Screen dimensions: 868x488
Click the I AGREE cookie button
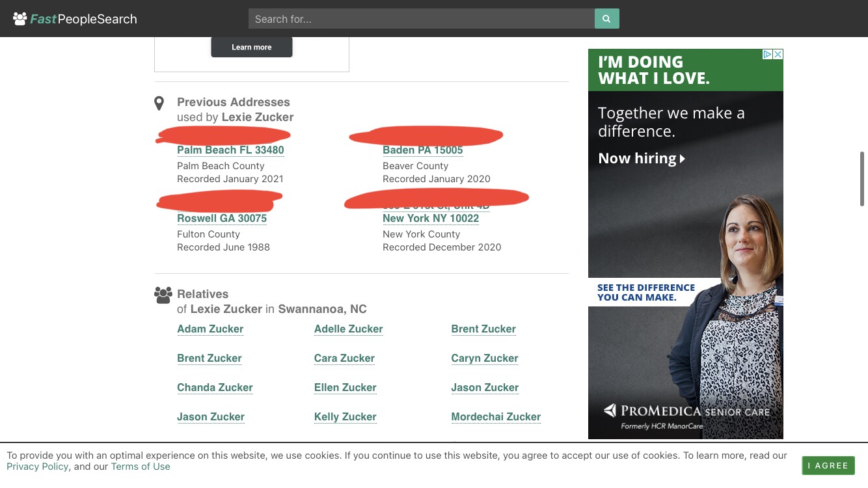[x=828, y=465]
